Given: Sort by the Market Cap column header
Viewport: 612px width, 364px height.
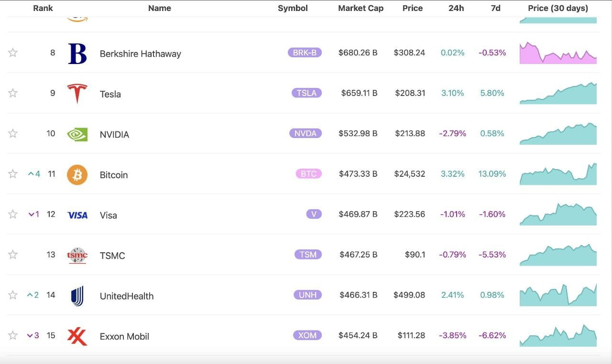Looking at the screenshot, I should (361, 8).
